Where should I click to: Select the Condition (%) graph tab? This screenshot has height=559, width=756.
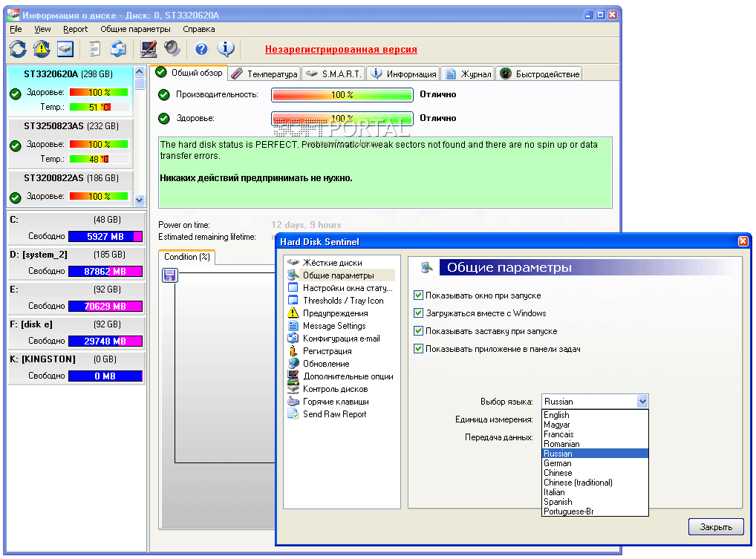186,257
